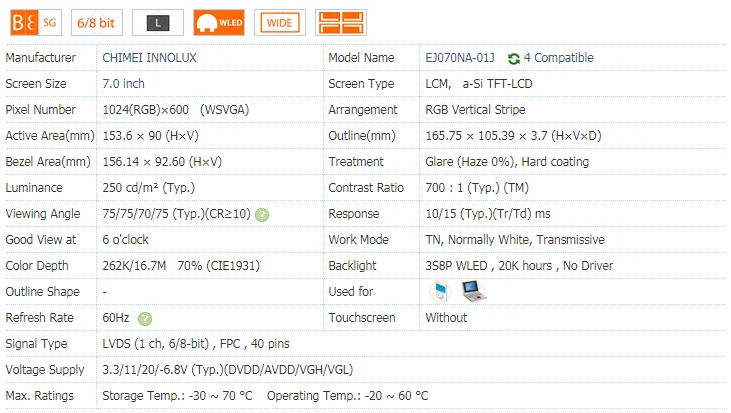Click the 'Viewing Angle' row label
This screenshot has height=413, width=731.
tap(43, 214)
